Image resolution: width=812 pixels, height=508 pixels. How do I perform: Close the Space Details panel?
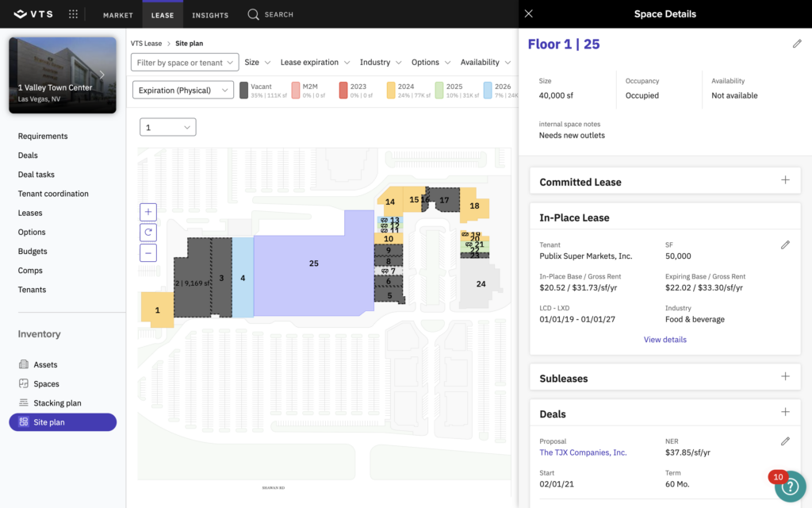click(529, 13)
